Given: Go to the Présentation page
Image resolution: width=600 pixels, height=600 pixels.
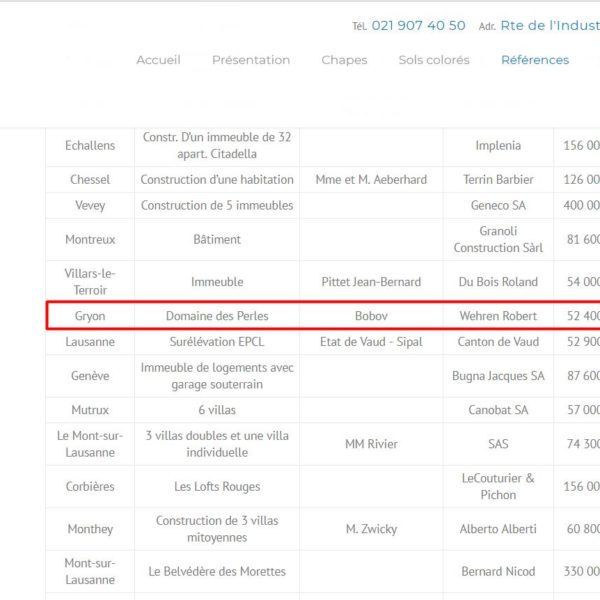Looking at the screenshot, I should tap(250, 60).
